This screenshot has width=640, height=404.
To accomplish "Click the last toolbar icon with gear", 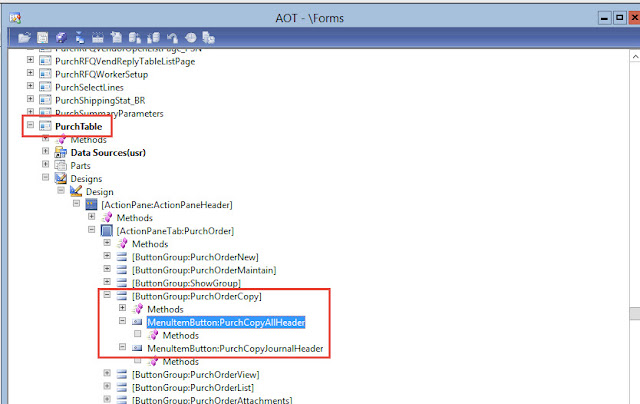I will (209, 38).
